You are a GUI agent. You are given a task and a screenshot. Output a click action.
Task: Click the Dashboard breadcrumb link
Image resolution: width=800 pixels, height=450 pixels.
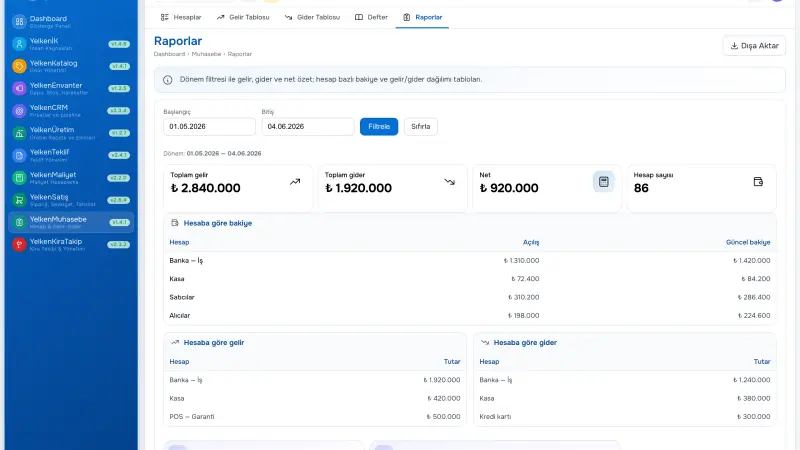[169, 54]
